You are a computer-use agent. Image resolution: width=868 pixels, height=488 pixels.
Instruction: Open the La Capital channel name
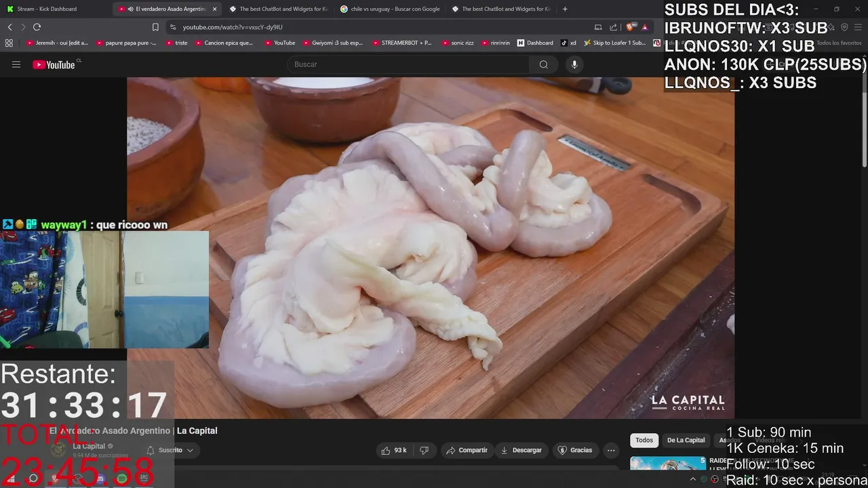click(x=89, y=446)
